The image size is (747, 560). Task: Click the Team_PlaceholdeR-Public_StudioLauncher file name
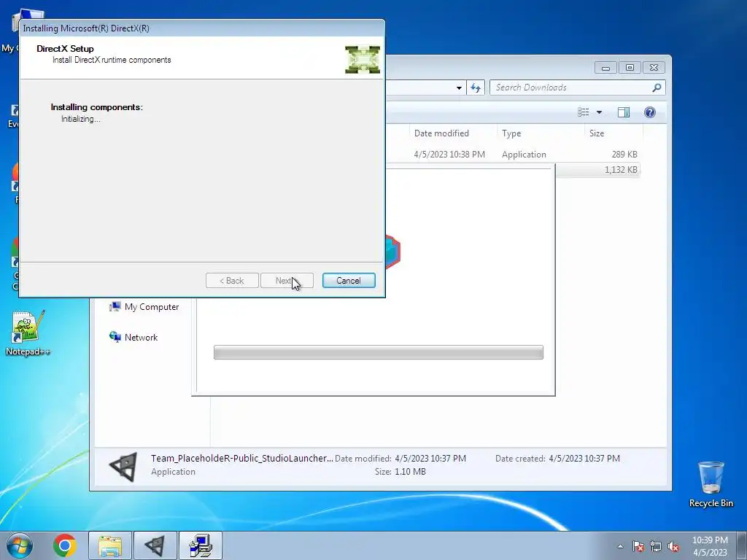[x=242, y=458]
